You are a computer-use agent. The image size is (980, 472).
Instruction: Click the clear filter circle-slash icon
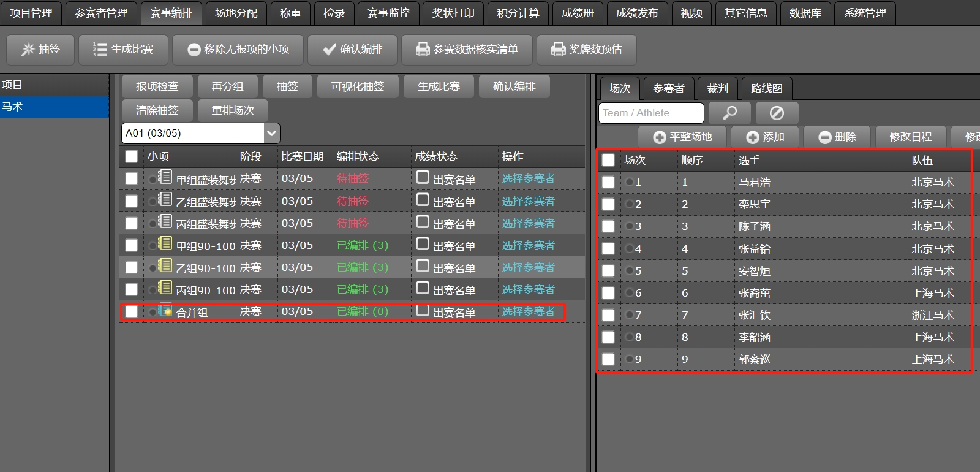(777, 113)
